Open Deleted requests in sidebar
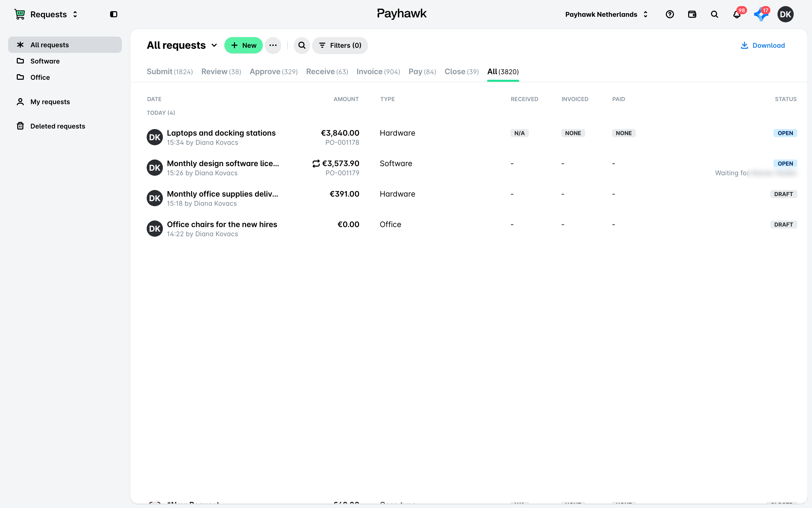 click(x=65, y=126)
